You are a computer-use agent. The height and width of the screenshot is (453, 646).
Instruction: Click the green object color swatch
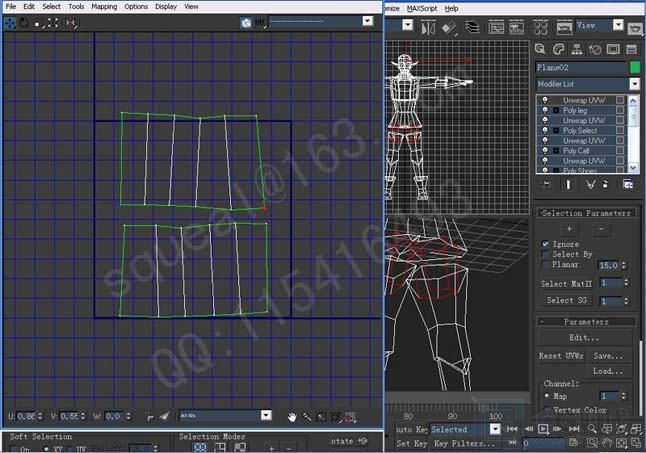coord(635,67)
